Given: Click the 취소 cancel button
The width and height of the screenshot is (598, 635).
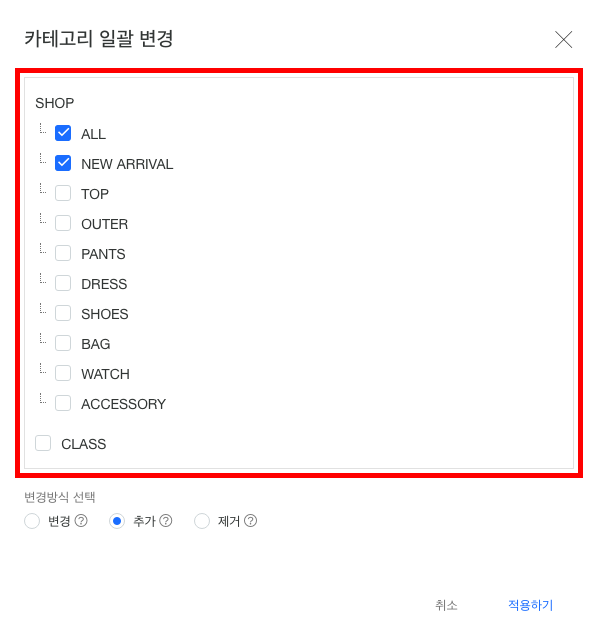Looking at the screenshot, I should point(446,605).
